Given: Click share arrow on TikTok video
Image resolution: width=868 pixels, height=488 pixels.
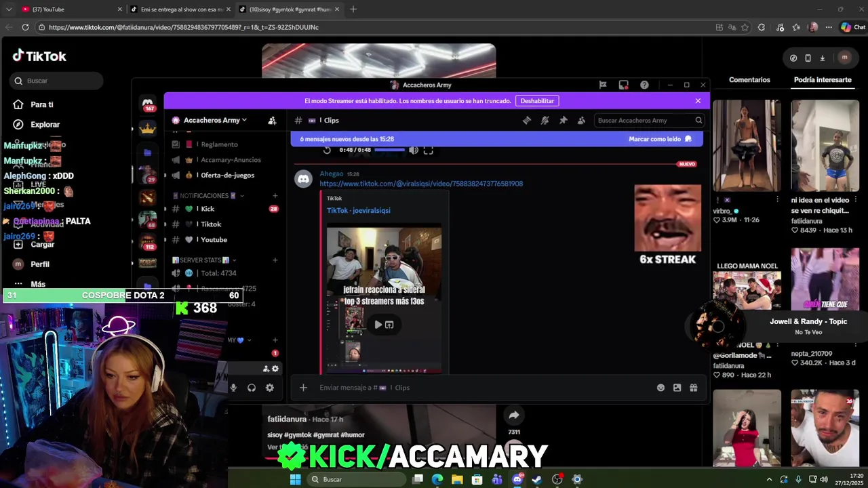Looking at the screenshot, I should click(x=514, y=415).
